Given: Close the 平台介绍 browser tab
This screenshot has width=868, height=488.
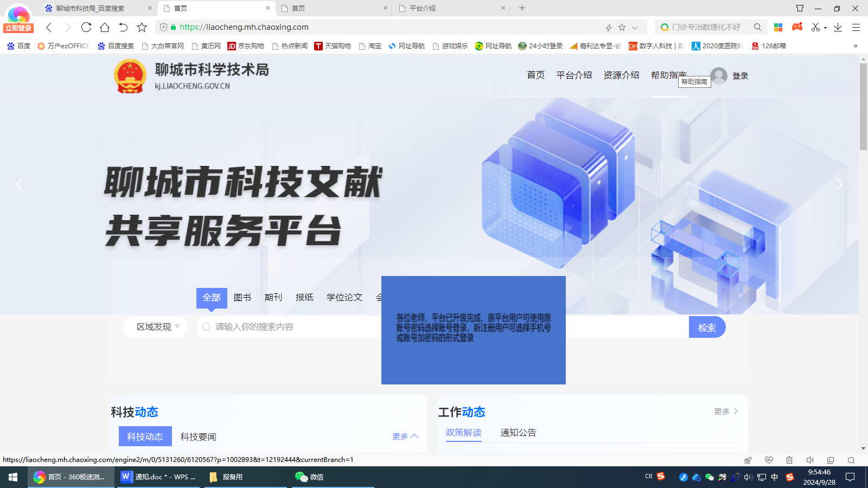Looking at the screenshot, I should pos(503,8).
